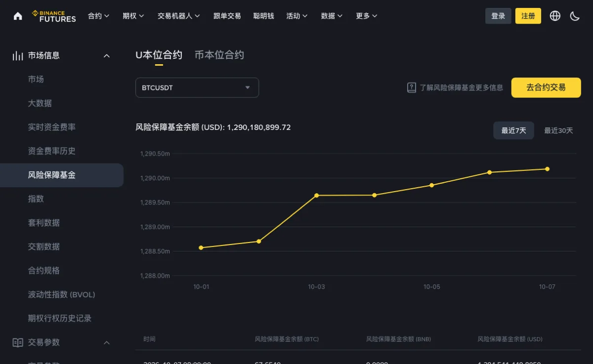Open the 数据 dropdown menu
This screenshot has height=364, width=593.
(x=332, y=16)
